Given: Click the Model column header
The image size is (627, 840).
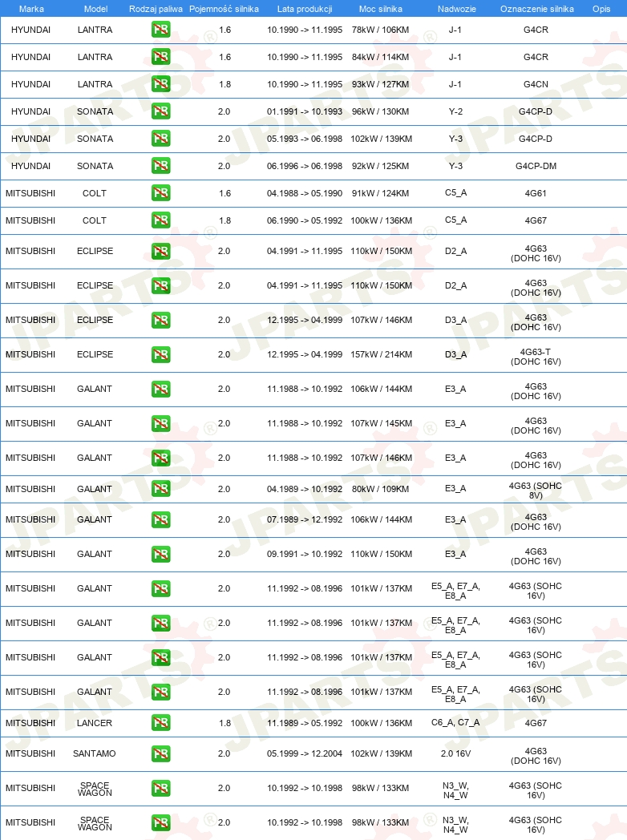Looking at the screenshot, I should (96, 9).
